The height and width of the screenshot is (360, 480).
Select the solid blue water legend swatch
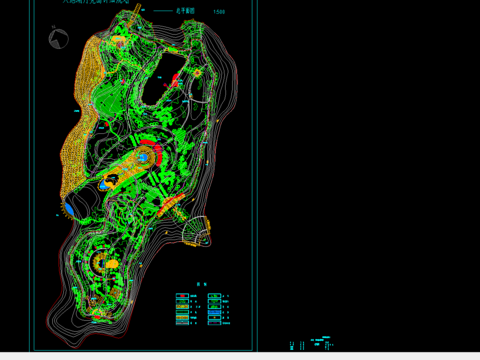[214, 312]
